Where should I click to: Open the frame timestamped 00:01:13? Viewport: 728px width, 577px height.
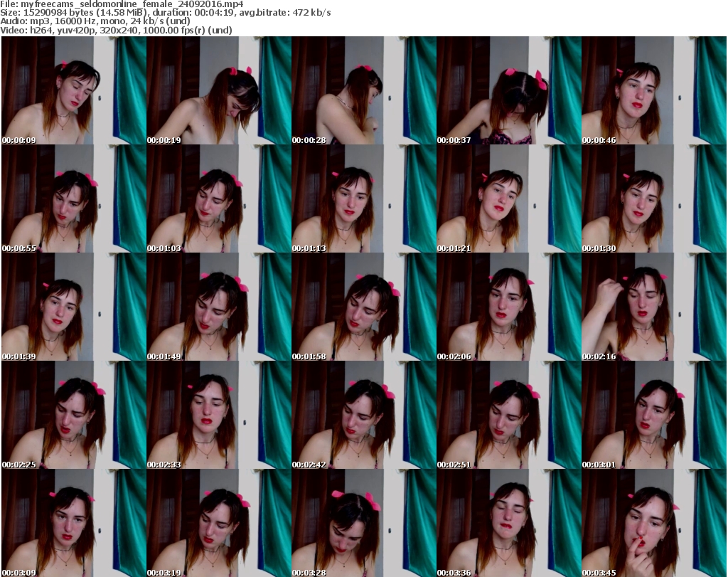pos(363,198)
